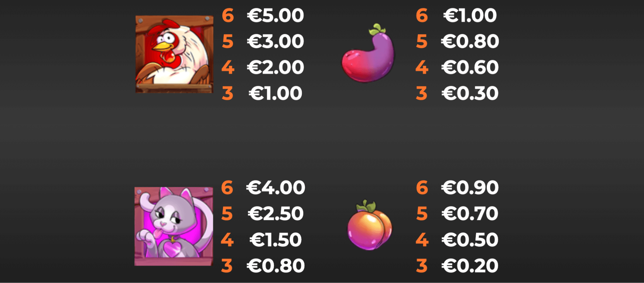Select the peach €0.20 payout
The height and width of the screenshot is (283, 644).
click(x=470, y=266)
